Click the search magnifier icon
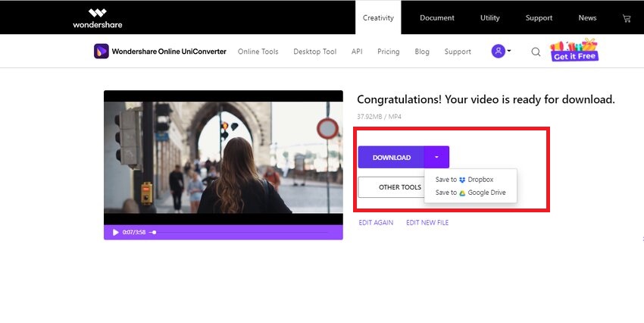Image resolution: width=644 pixels, height=323 pixels. [x=536, y=52]
